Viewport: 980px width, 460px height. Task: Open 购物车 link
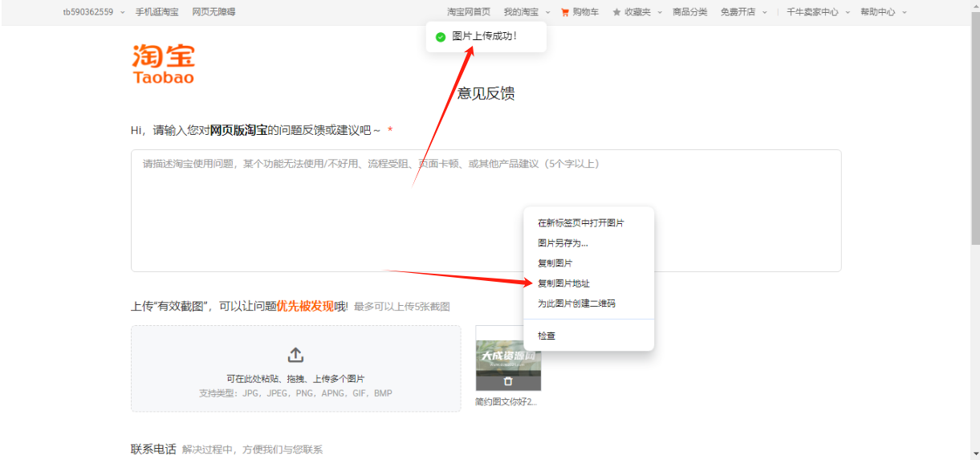586,12
